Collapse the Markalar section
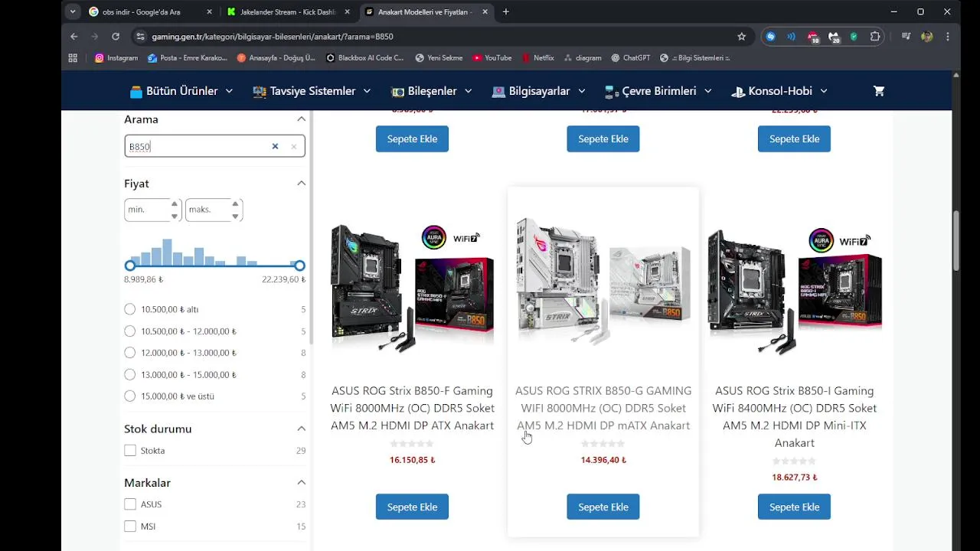Viewport: 980px width, 551px height. 301,483
